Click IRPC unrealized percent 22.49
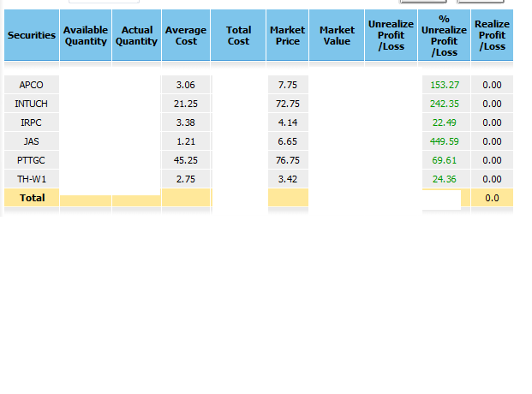Screen dimensions: 532x394 tap(446, 122)
